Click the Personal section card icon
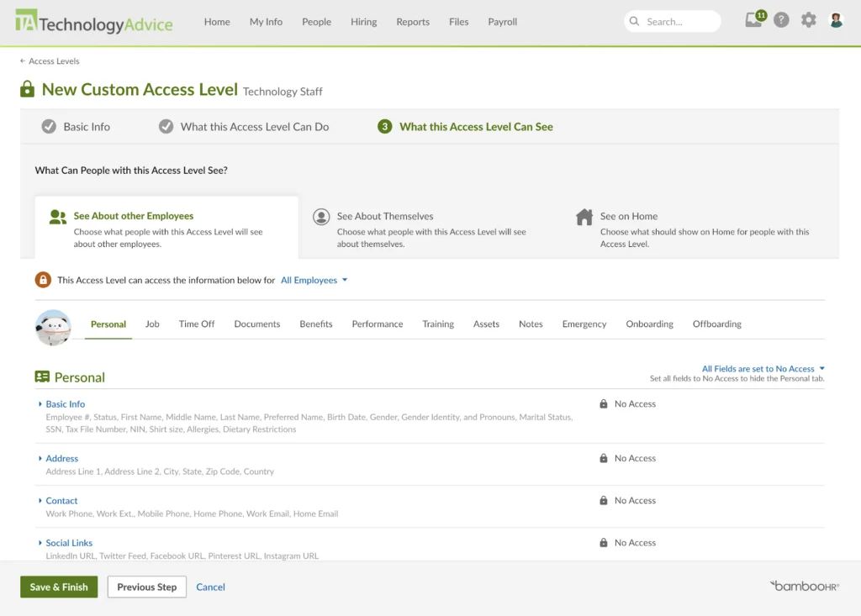The height and width of the screenshot is (616, 861). click(x=42, y=376)
